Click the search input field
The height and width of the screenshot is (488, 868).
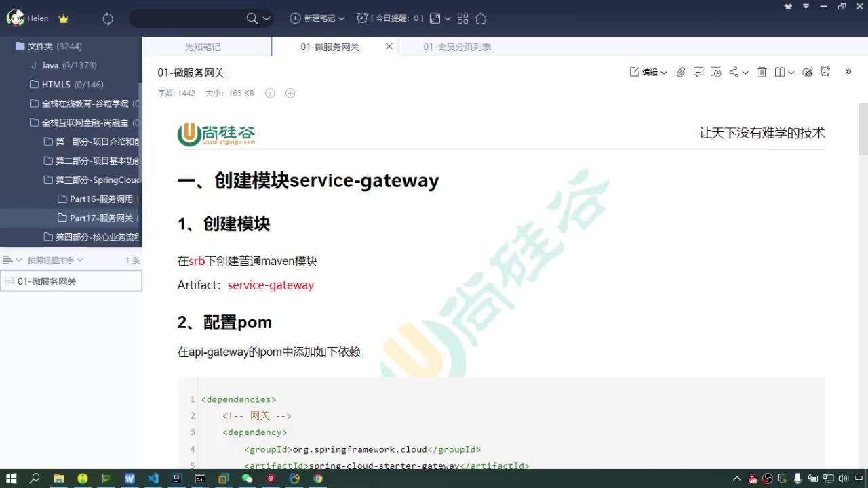pyautogui.click(x=186, y=18)
